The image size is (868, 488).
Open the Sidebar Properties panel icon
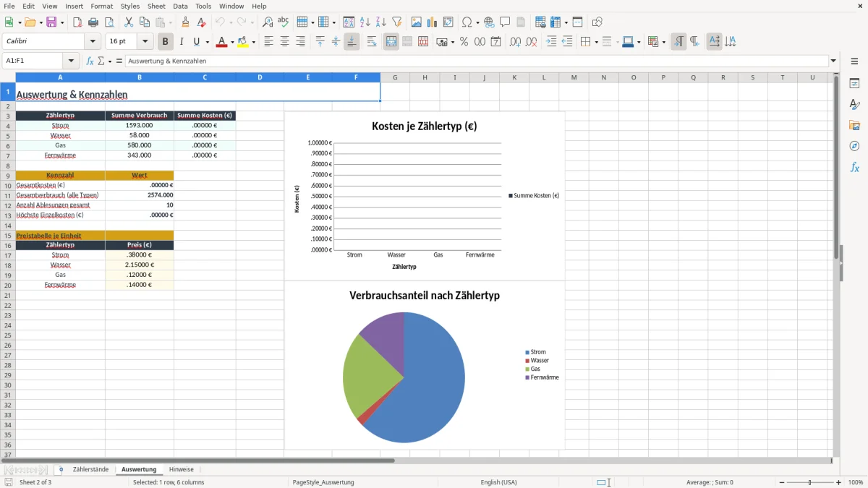854,84
